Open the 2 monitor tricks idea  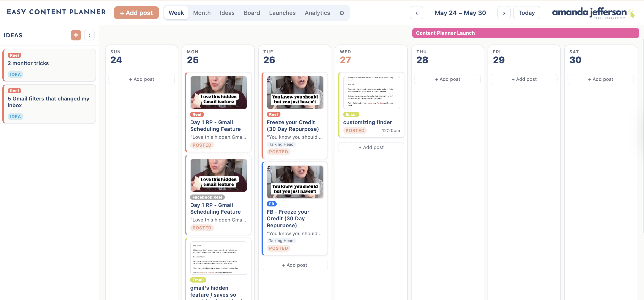tap(49, 65)
